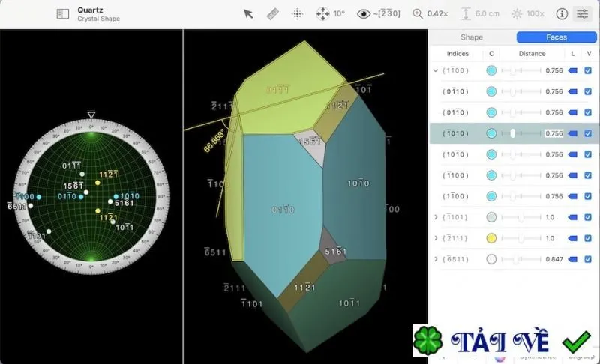The width and height of the screenshot is (600, 364).
Task: Toggle visibility checkbox of {2111} form
Action: point(588,238)
